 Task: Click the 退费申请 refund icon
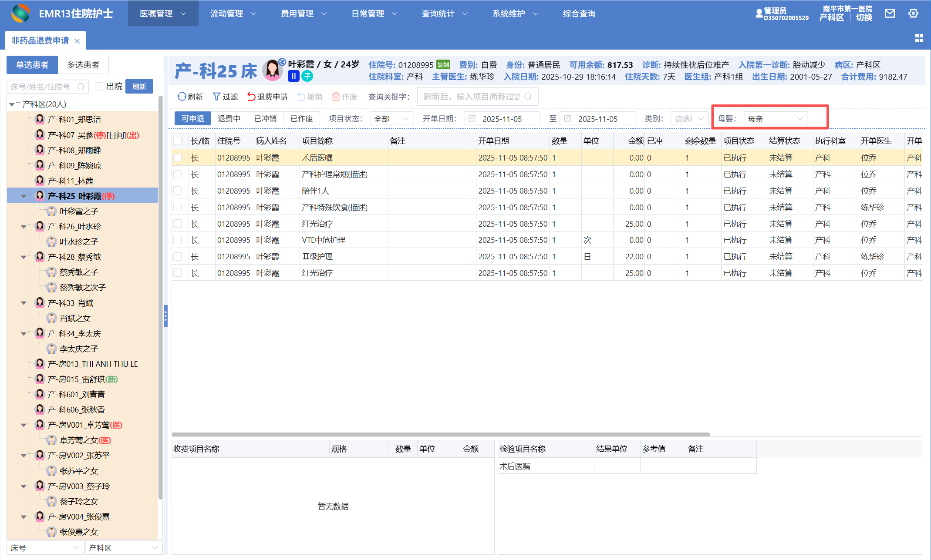click(x=251, y=97)
